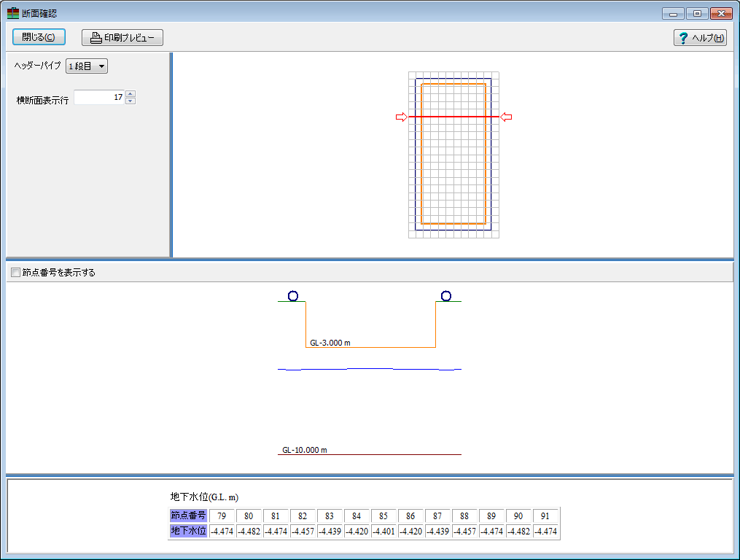
Task: Open the 印刷プレビュー print preview
Action: click(122, 38)
